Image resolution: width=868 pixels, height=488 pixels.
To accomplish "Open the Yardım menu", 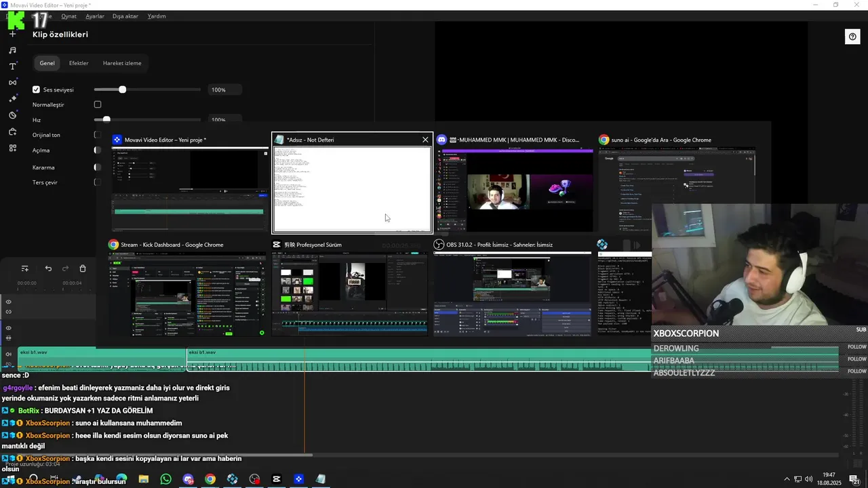I will pos(157,16).
